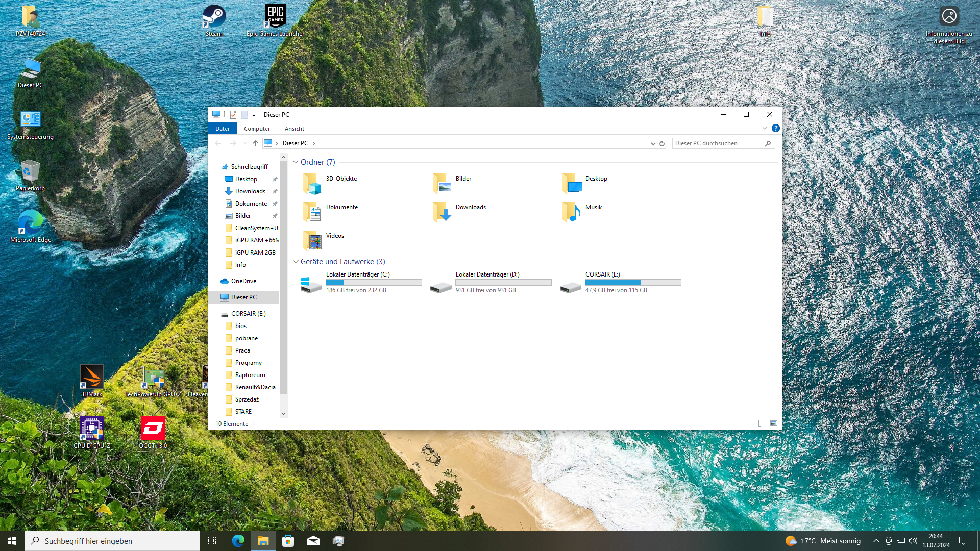Open the notification center icon
This screenshot has width=980, height=551.
(963, 541)
